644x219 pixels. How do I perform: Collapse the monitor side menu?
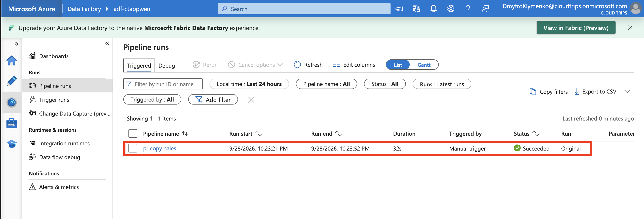[x=107, y=43]
